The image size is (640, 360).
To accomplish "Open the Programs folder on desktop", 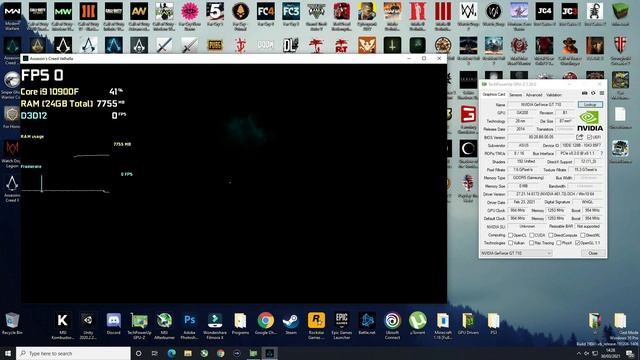I will 240,321.
